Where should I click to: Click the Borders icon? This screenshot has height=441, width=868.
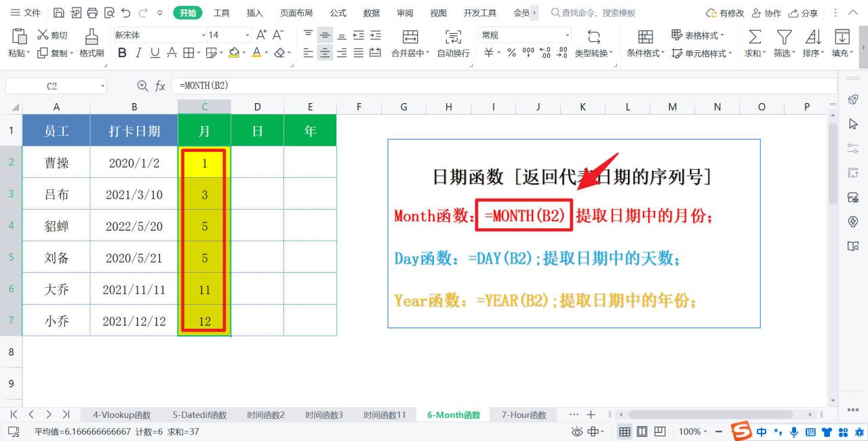coord(188,53)
